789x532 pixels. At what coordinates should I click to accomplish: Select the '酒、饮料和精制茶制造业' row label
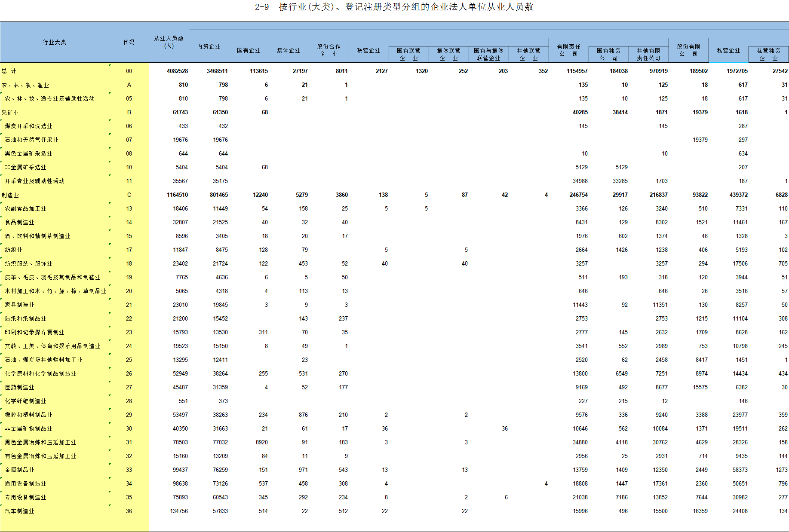pyautogui.click(x=37, y=236)
